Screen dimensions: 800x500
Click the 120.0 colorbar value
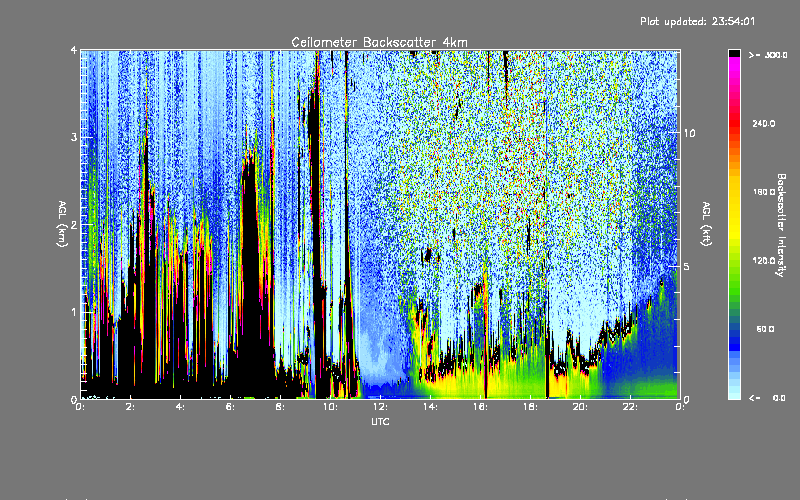click(x=763, y=261)
